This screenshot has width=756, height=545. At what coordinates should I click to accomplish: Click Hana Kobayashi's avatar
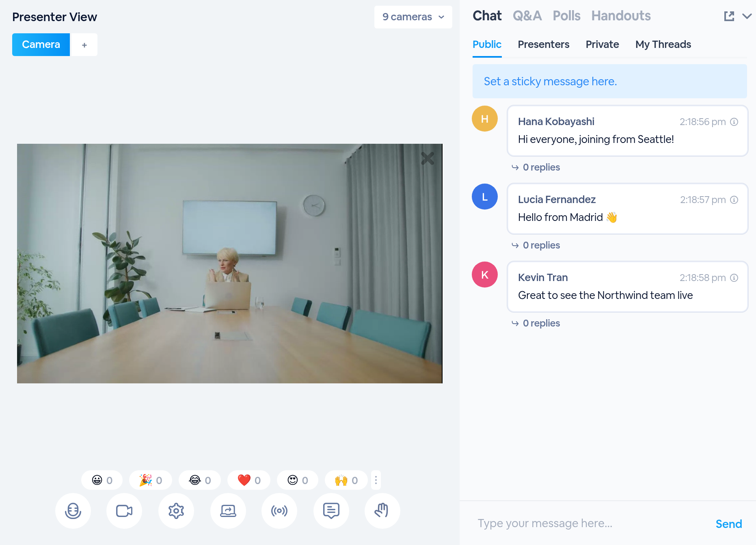[x=485, y=119]
